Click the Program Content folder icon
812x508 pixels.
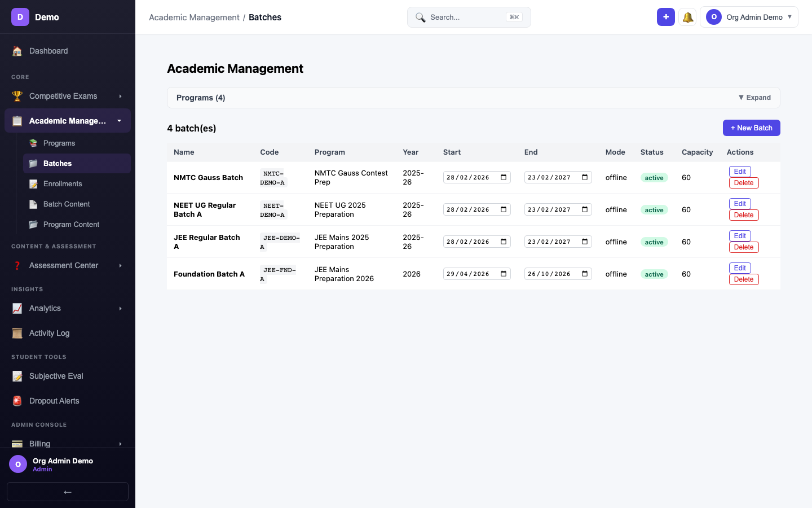click(33, 225)
